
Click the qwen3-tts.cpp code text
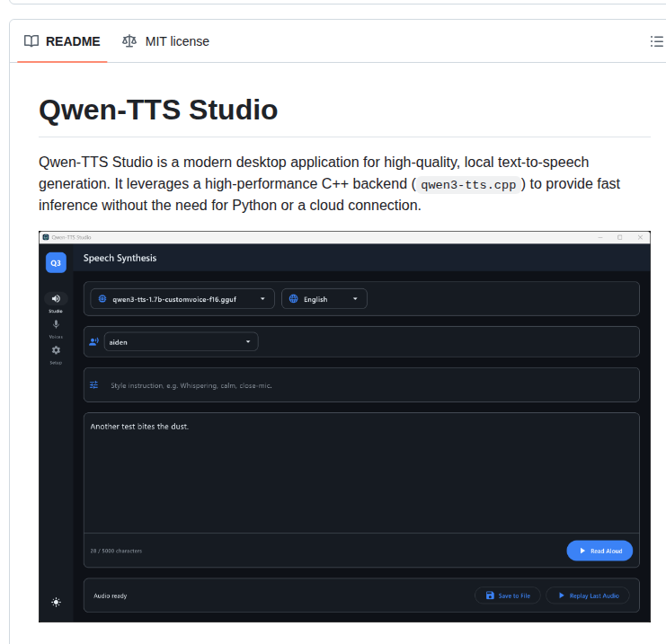point(468,185)
